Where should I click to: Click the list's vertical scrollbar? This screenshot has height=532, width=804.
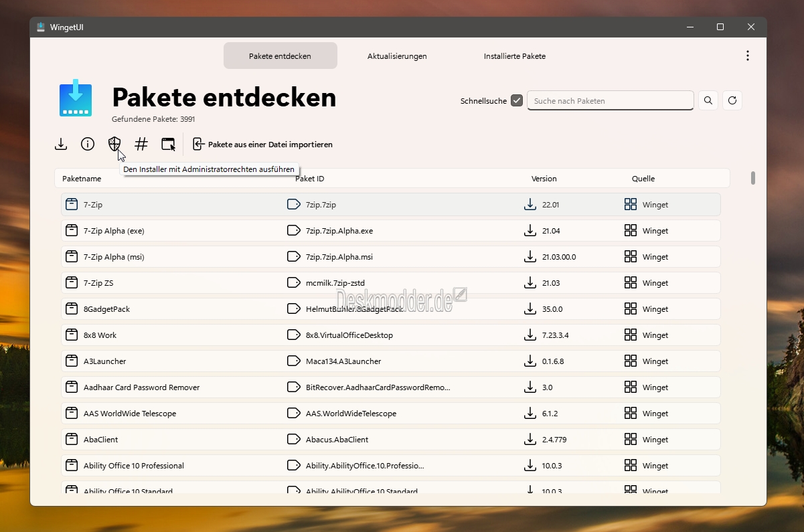click(x=753, y=178)
